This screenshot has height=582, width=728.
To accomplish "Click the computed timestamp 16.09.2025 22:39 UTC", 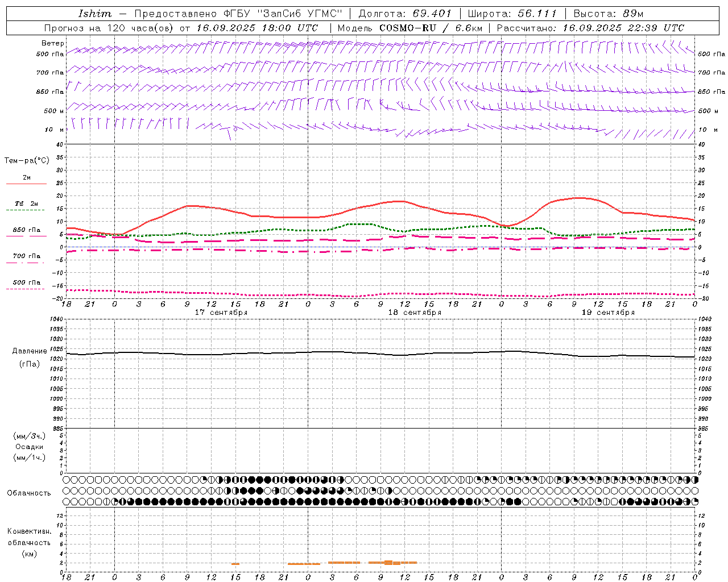I will coord(623,28).
